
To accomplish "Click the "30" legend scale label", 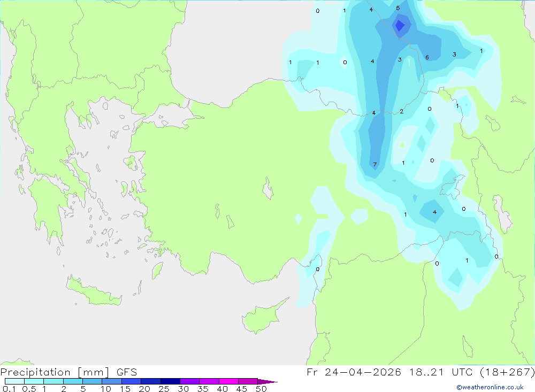I will tap(183, 389).
